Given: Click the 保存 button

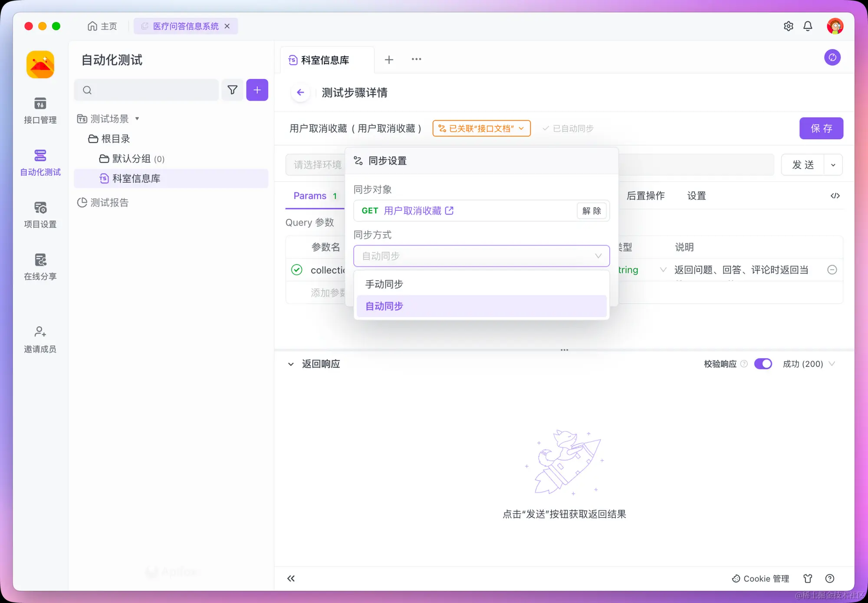Looking at the screenshot, I should [x=821, y=128].
